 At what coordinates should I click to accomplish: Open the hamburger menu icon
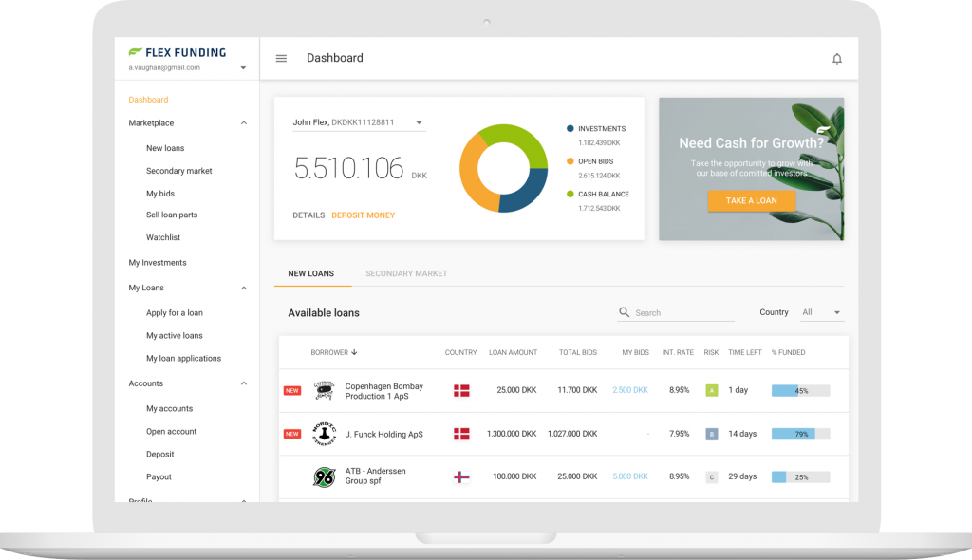[x=281, y=59]
